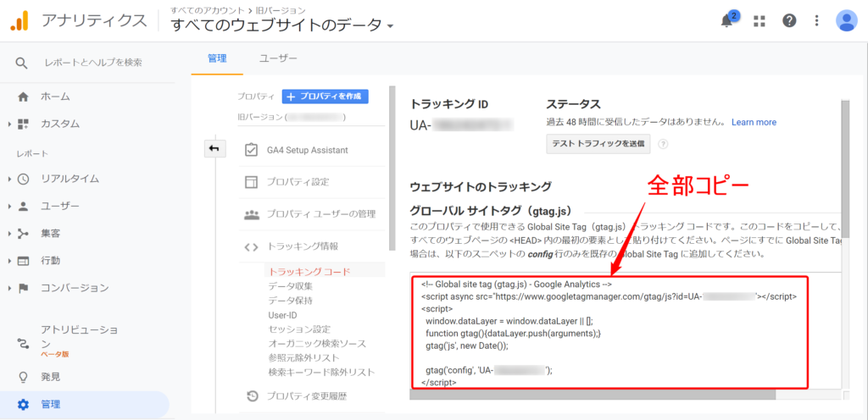Click the Admin gear icon
The height and width of the screenshot is (420, 868).
[x=23, y=405]
